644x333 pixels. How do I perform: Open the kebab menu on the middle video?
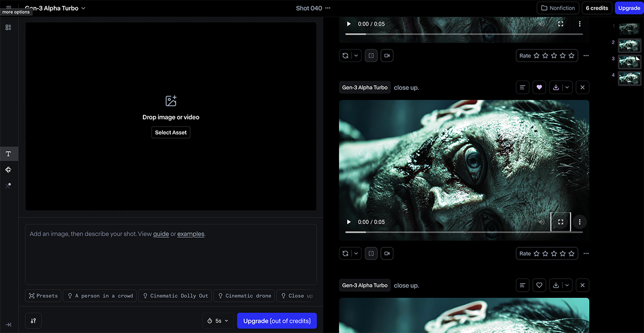pos(580,222)
